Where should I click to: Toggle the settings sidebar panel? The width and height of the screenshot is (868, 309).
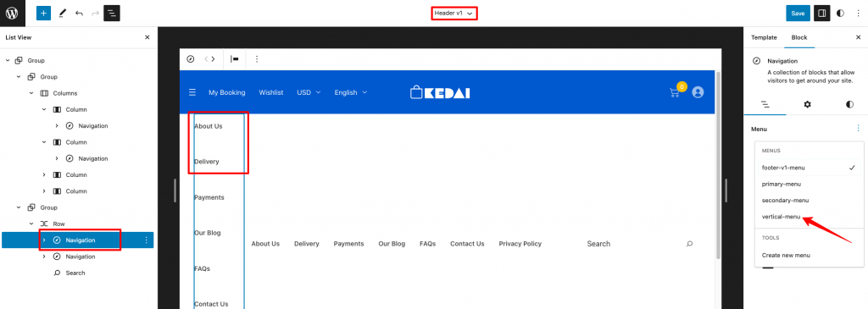(x=822, y=14)
